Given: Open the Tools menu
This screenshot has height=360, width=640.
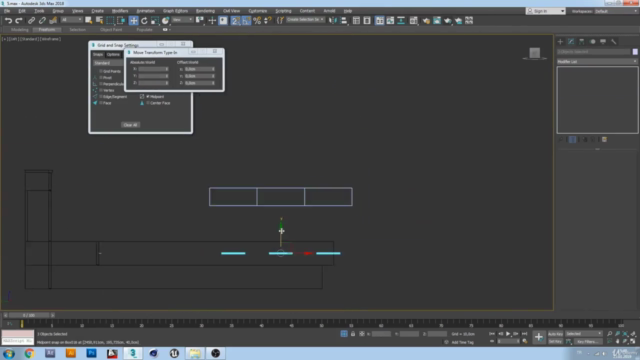Looking at the screenshot, I should coord(39,11).
